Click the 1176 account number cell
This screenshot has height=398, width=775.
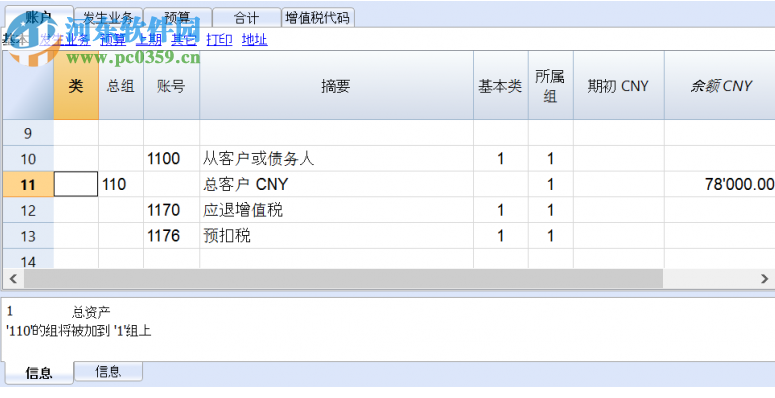coord(172,236)
